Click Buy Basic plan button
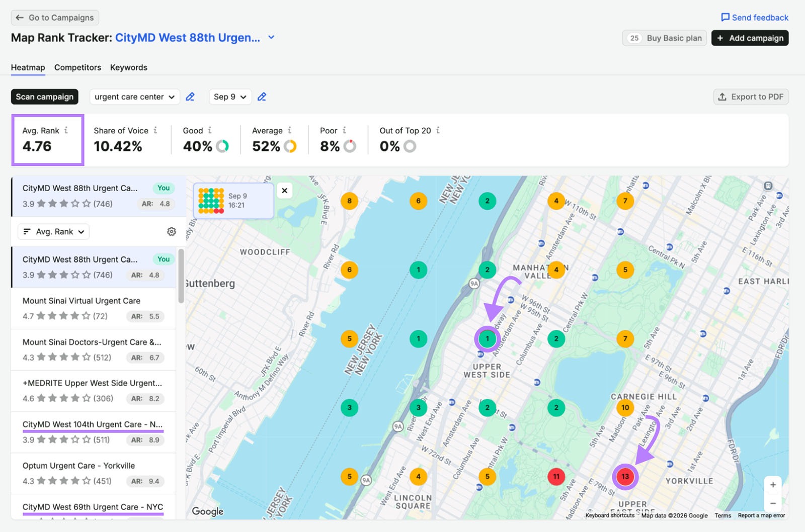 pos(665,38)
